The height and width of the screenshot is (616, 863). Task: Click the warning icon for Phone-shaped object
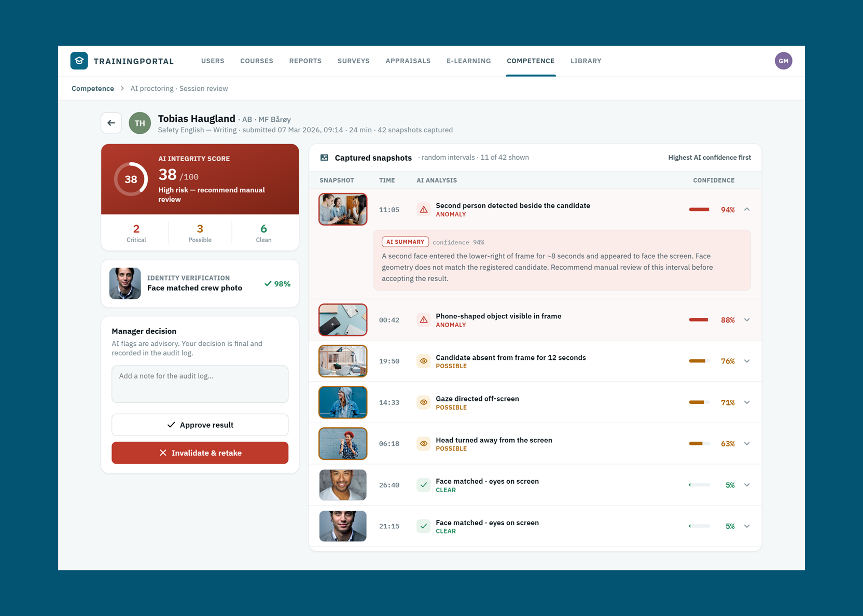424,320
